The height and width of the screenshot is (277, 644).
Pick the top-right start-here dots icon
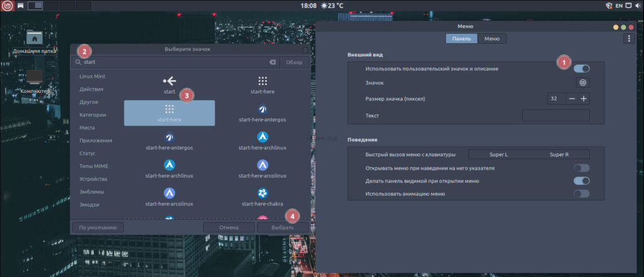262,81
